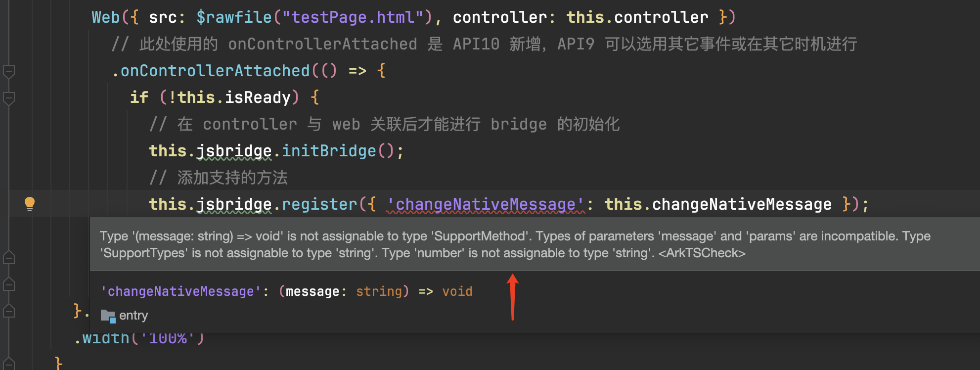Click the quick-fix lightbulb icon
The height and width of the screenshot is (370, 980).
point(31,203)
